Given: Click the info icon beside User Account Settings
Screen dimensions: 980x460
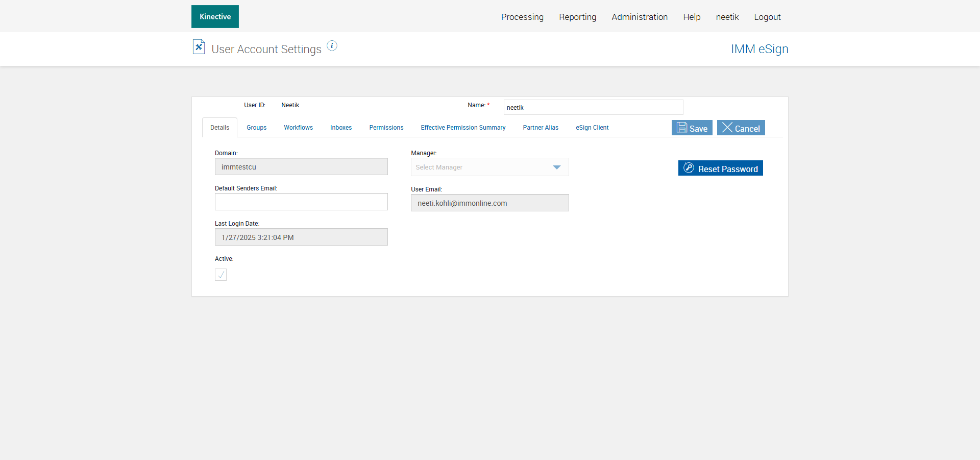Looking at the screenshot, I should [332, 45].
